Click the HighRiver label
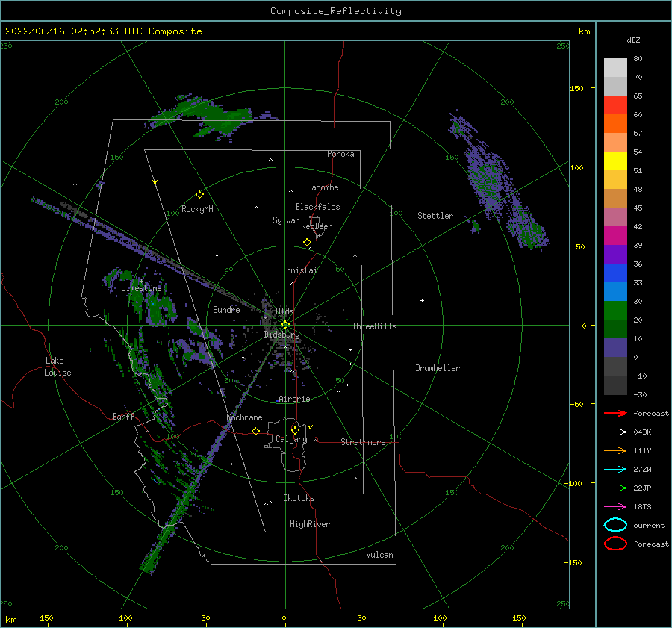The image size is (672, 628). pyautogui.click(x=310, y=524)
